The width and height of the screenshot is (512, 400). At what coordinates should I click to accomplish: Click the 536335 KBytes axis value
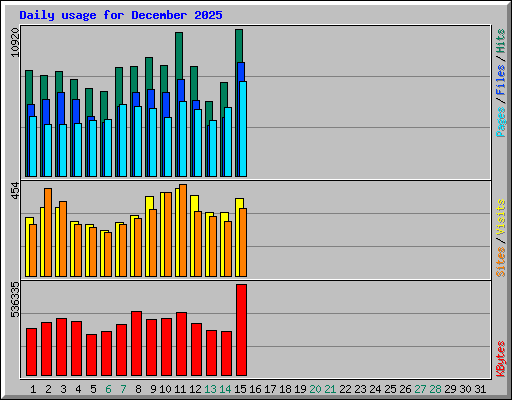click(15, 299)
